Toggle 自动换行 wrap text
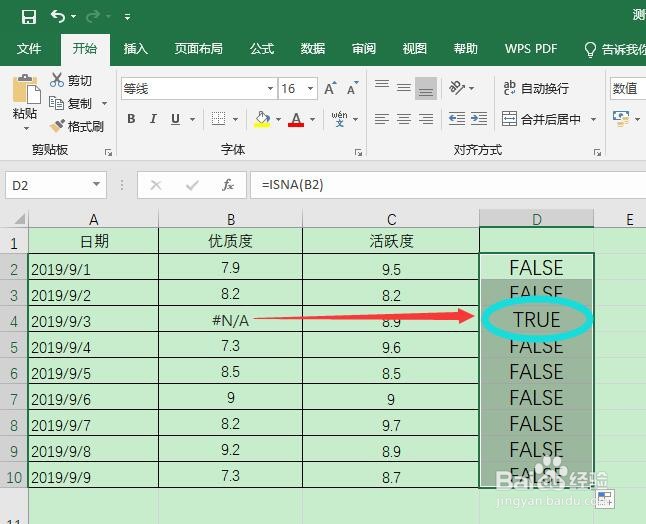The height and width of the screenshot is (524, 646). point(536,88)
